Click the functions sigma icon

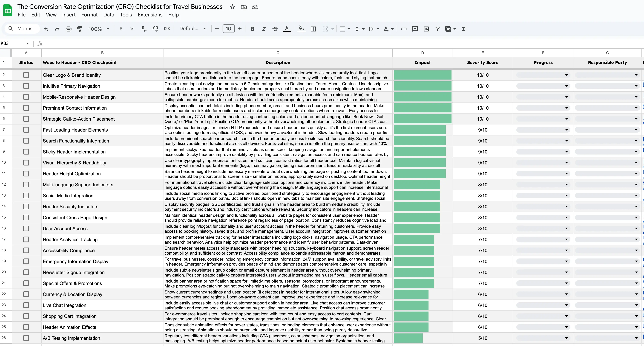pos(464,29)
